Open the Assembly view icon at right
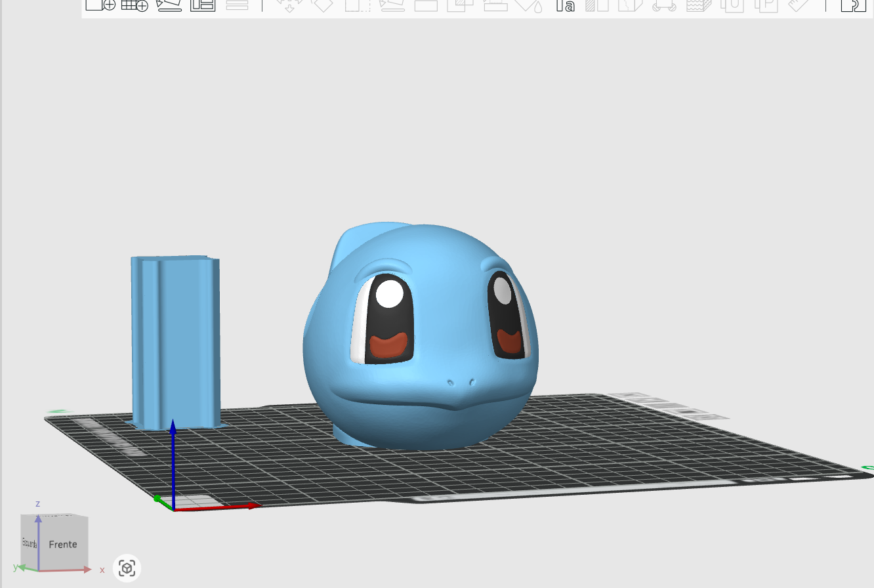Screen dimensions: 874x588 854,5
